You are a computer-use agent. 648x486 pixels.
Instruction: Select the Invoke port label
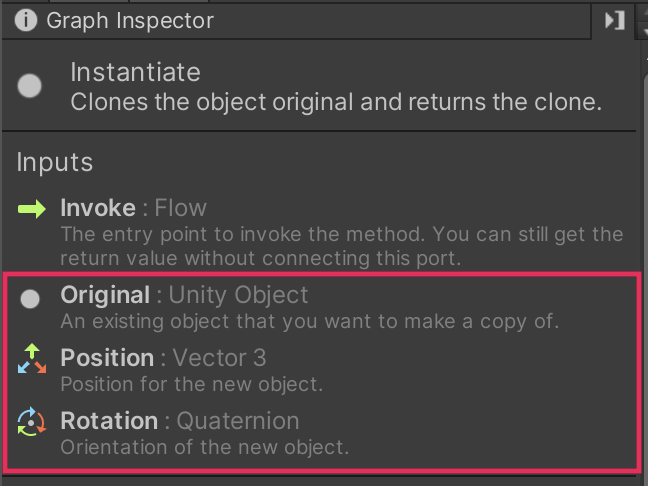(98, 208)
